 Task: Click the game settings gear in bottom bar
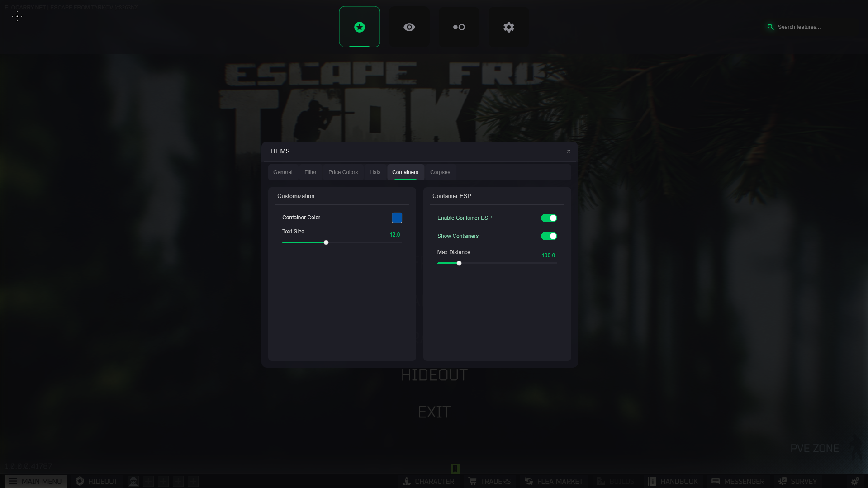pos(854,481)
